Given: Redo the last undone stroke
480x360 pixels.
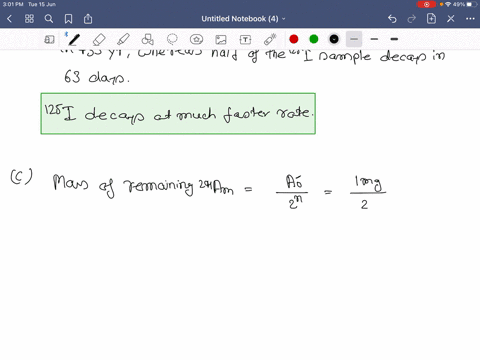Looking at the screenshot, I should click(412, 19).
